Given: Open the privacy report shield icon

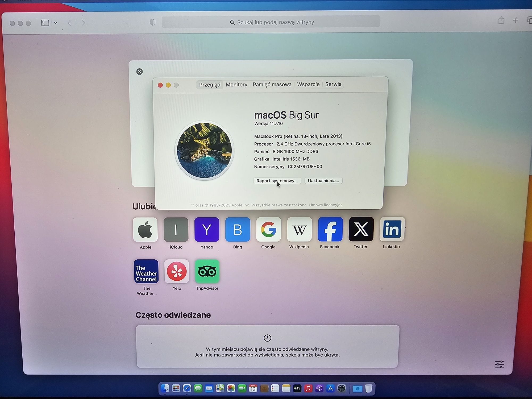Looking at the screenshot, I should [152, 22].
